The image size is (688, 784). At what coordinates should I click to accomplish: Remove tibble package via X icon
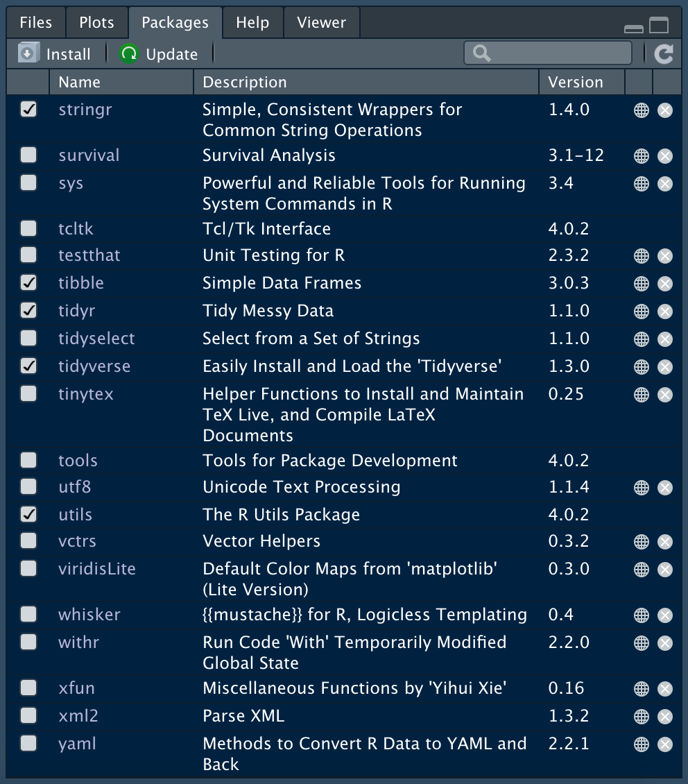pyautogui.click(x=665, y=284)
